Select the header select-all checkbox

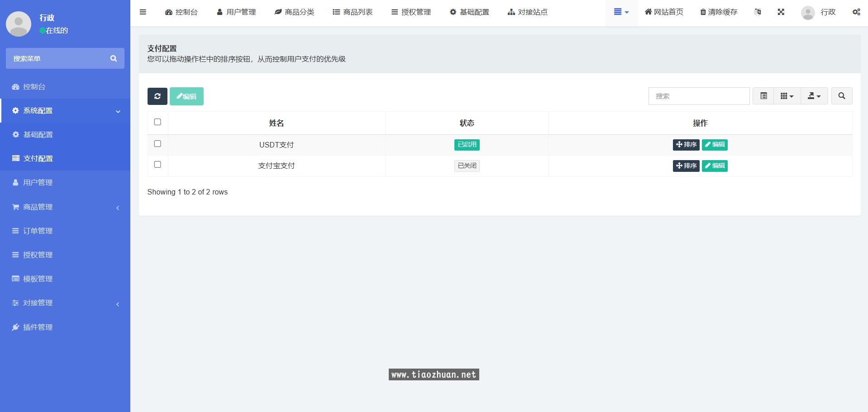pyautogui.click(x=157, y=122)
